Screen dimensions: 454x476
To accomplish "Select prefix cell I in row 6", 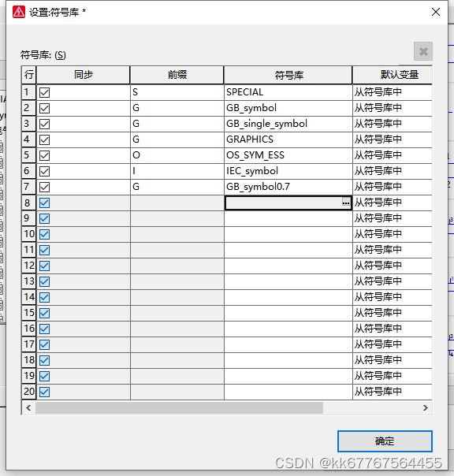I will point(177,171).
